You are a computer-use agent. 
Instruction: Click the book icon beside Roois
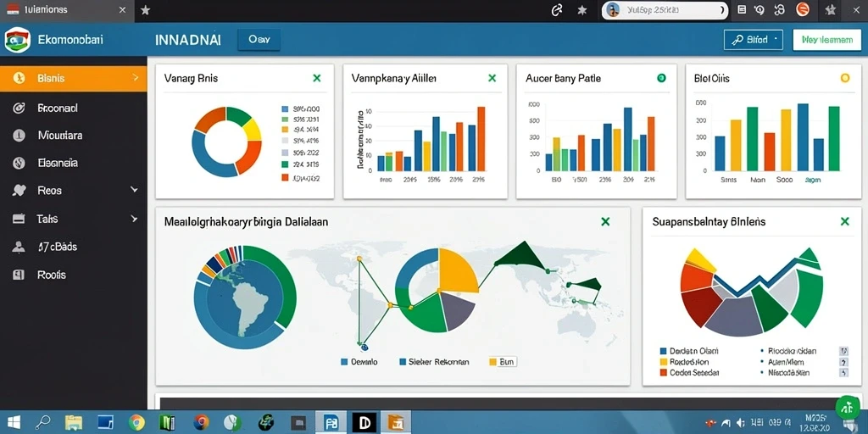[x=19, y=275]
